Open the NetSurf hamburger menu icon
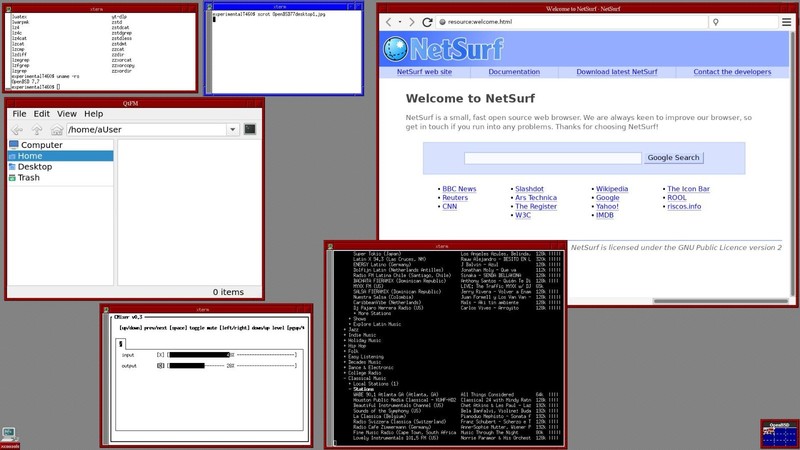Image resolution: width=800 pixels, height=450 pixels. pos(786,22)
